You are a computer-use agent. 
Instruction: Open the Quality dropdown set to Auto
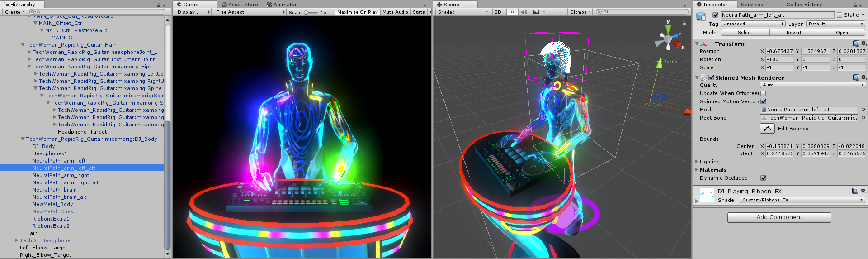[813, 85]
